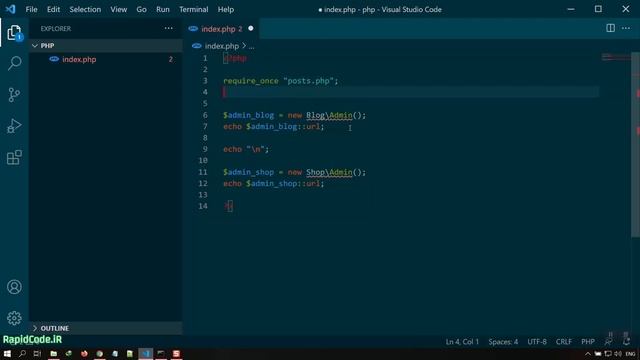Open the Terminal menu
640x360 pixels.
coord(193,9)
